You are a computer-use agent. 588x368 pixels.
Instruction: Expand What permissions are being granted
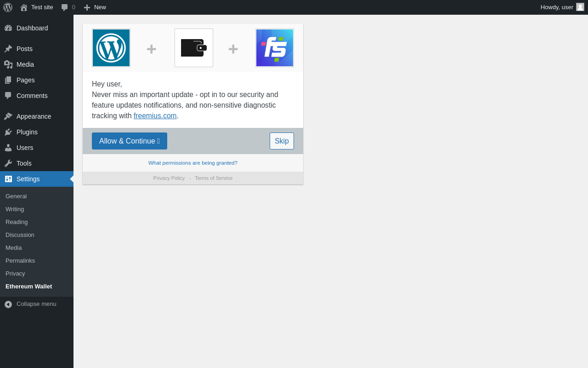[x=193, y=163]
